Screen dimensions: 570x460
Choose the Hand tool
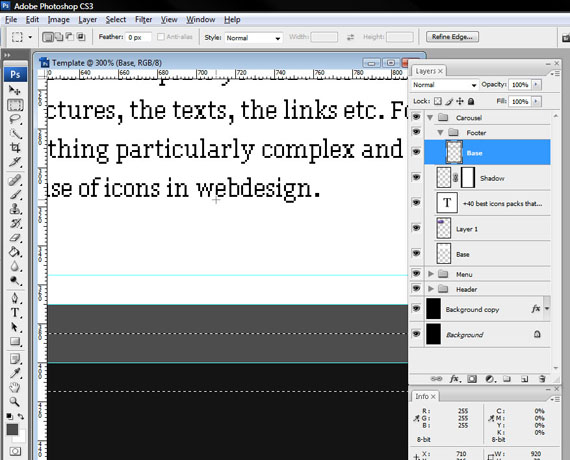tap(15, 387)
